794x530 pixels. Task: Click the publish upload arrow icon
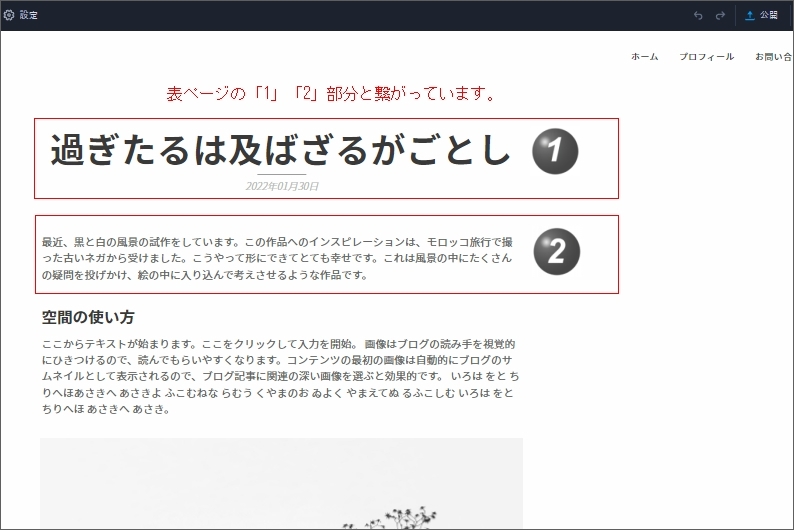point(750,15)
